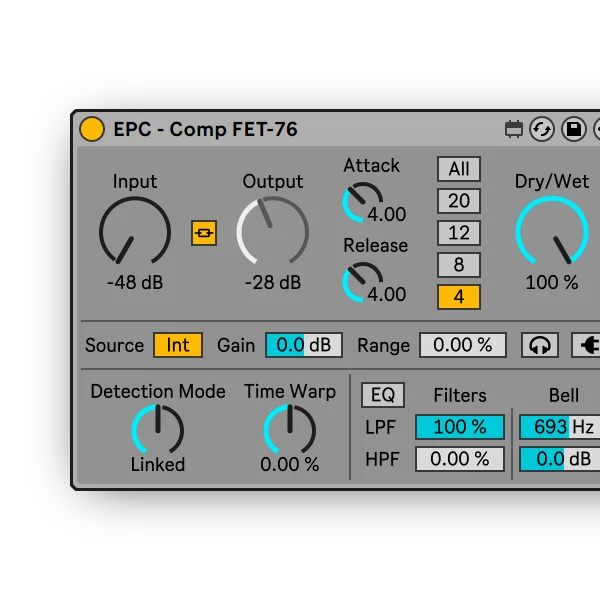Click the Time Warp knob
This screenshot has height=600, width=600.
(x=290, y=429)
